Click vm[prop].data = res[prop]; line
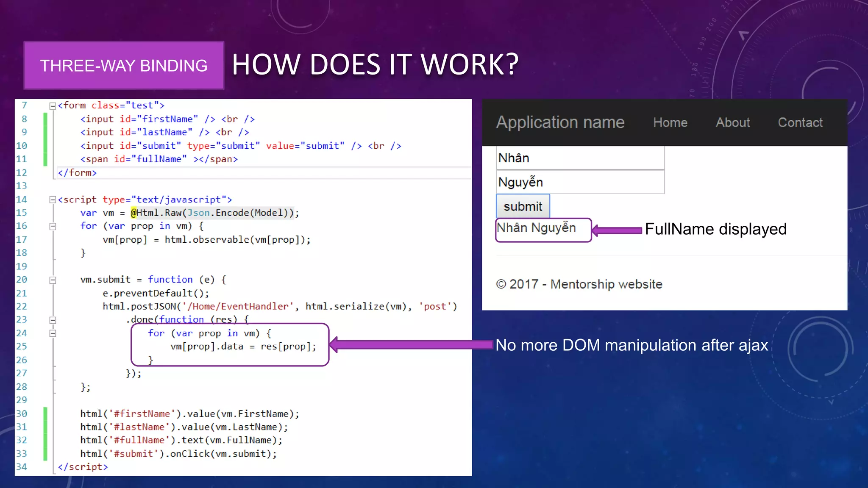The image size is (868, 488). point(243,347)
